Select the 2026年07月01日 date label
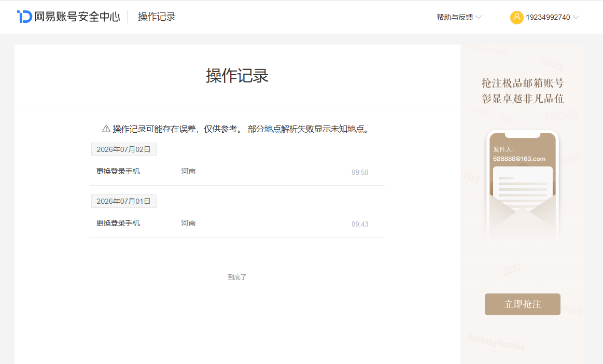 coord(123,201)
